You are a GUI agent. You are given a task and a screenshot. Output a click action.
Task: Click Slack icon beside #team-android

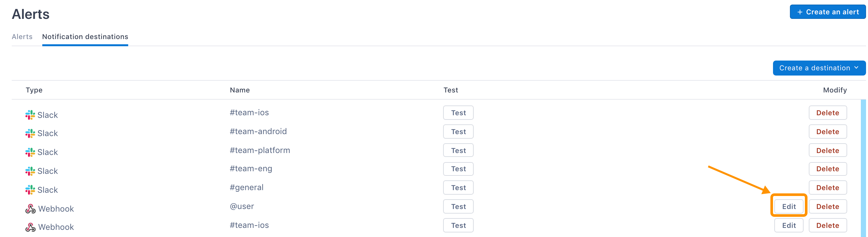(30, 133)
